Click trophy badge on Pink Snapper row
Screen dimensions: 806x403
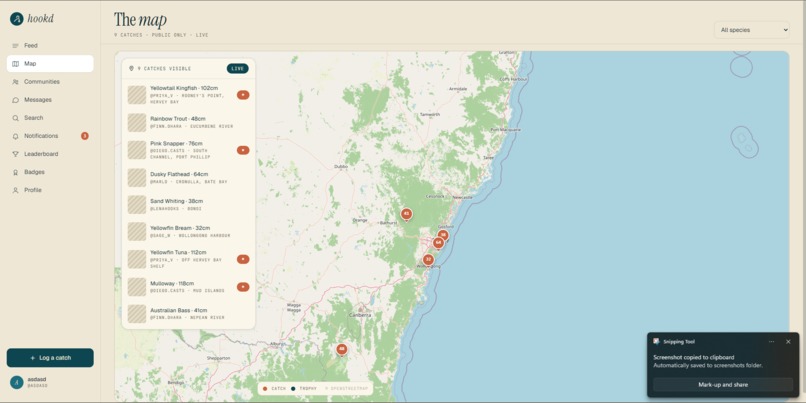(x=243, y=150)
